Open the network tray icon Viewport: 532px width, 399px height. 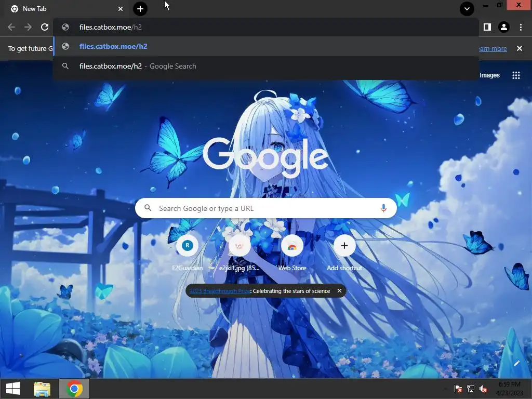[x=471, y=389]
